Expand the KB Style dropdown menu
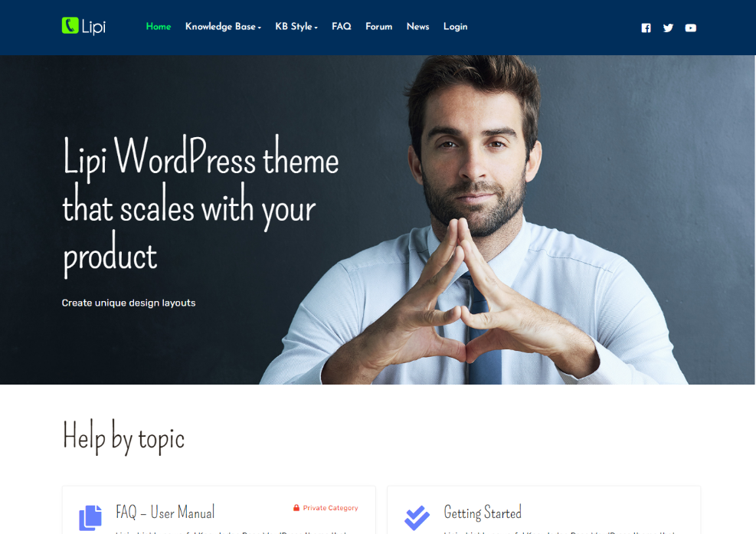Image resolution: width=756 pixels, height=534 pixels. (296, 27)
